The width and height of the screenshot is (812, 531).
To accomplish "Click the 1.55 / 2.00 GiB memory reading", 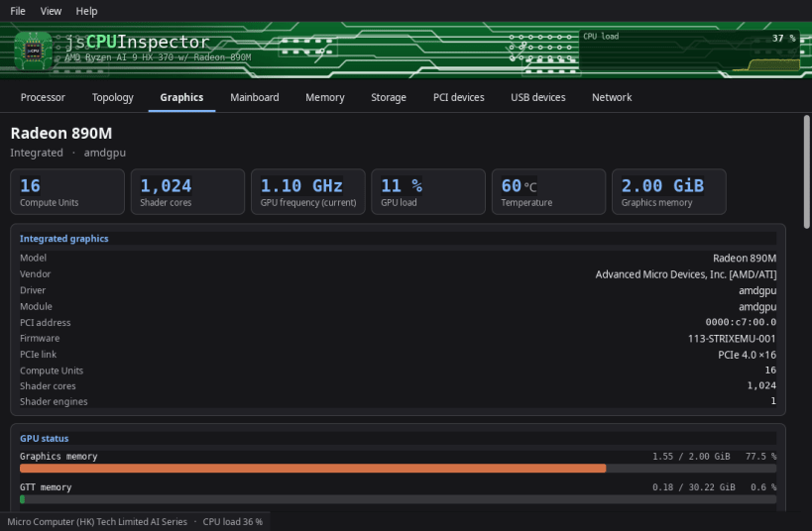I will [x=691, y=456].
